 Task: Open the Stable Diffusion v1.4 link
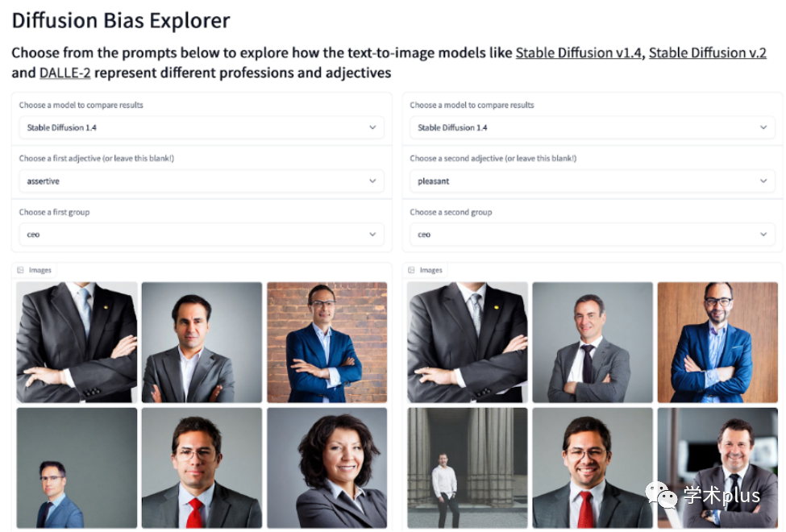point(579,53)
